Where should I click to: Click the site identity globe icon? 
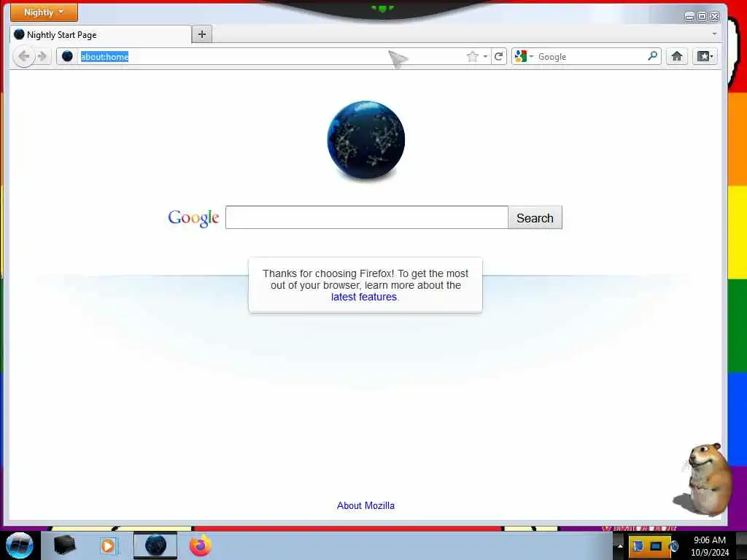[x=68, y=56]
